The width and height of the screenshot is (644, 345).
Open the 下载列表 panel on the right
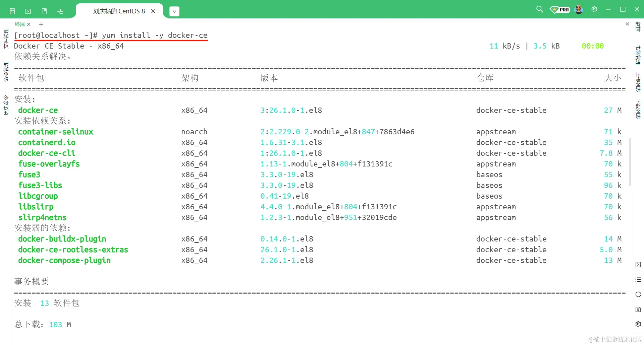(x=638, y=109)
